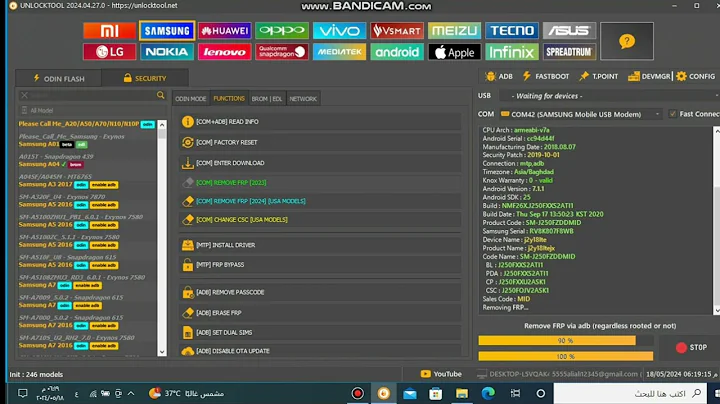Screen dimensions: 720x404
Task: Choose the Nokia brand logo
Action: tap(167, 52)
